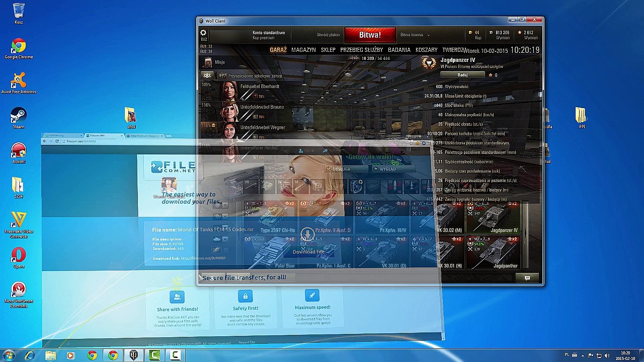Select the Jagdpanzer IV tank in the carousel
This screenshot has height=362, width=644.
tap(493, 217)
